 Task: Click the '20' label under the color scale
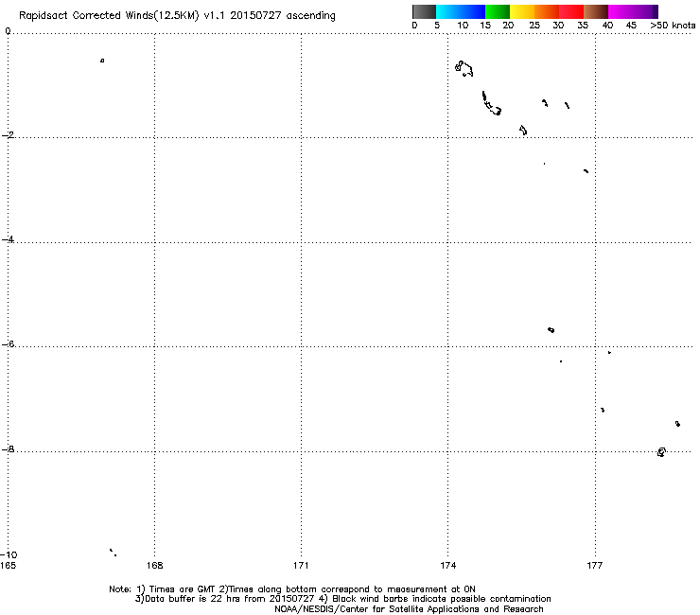508,26
